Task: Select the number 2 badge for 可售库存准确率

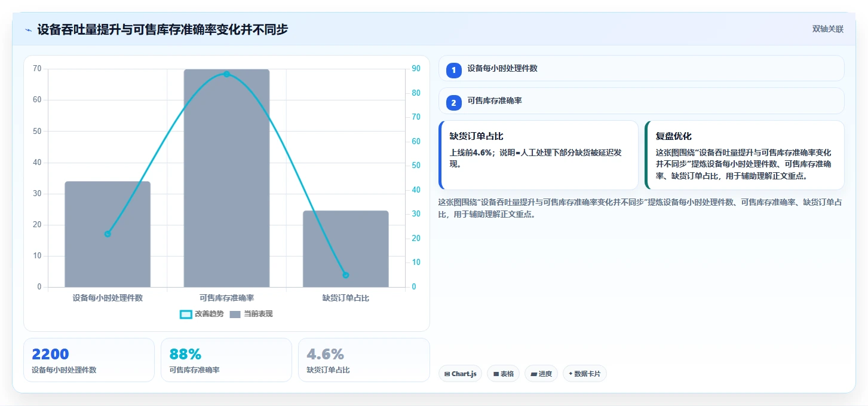Action: [x=453, y=103]
